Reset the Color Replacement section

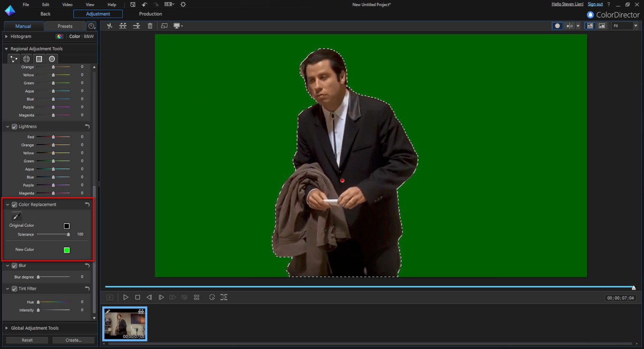(87, 204)
